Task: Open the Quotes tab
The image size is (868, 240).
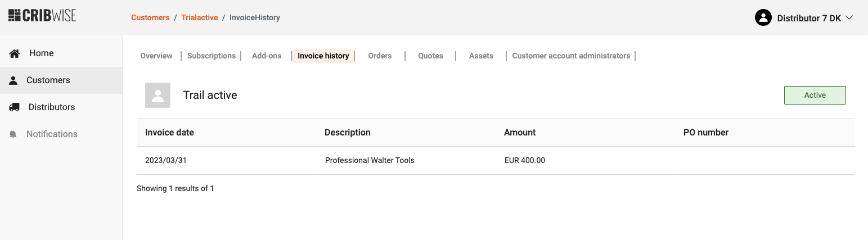Action: click(430, 56)
